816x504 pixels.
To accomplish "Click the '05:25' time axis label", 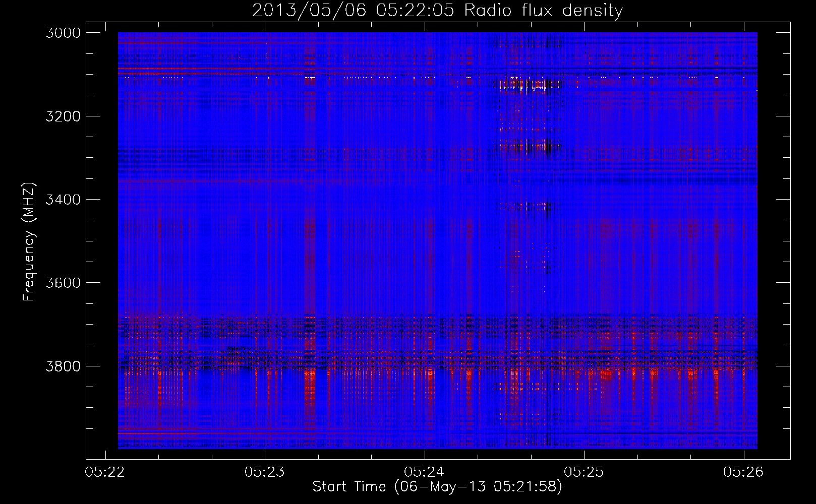I will 584,472.
